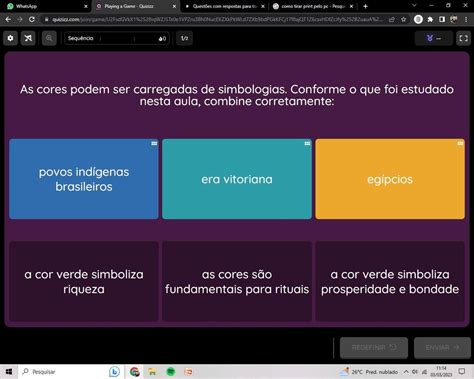Click the quizizz.com address bar

coord(217,19)
